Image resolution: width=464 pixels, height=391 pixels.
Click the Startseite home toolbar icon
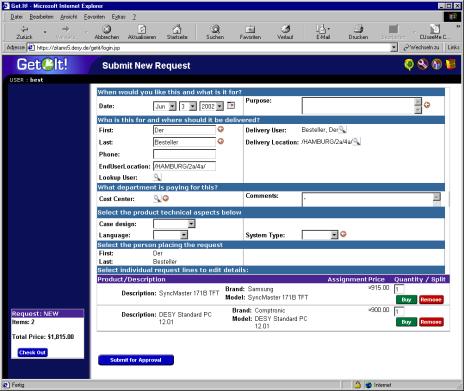click(177, 32)
